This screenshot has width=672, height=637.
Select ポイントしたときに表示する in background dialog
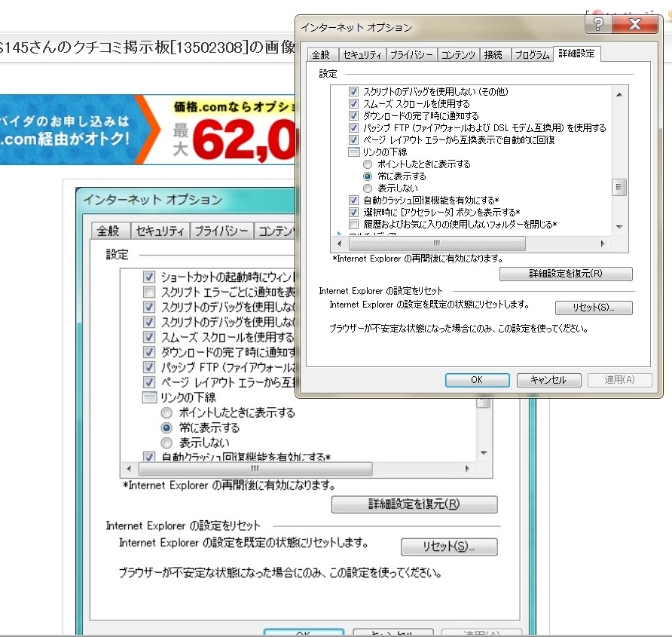[166, 412]
